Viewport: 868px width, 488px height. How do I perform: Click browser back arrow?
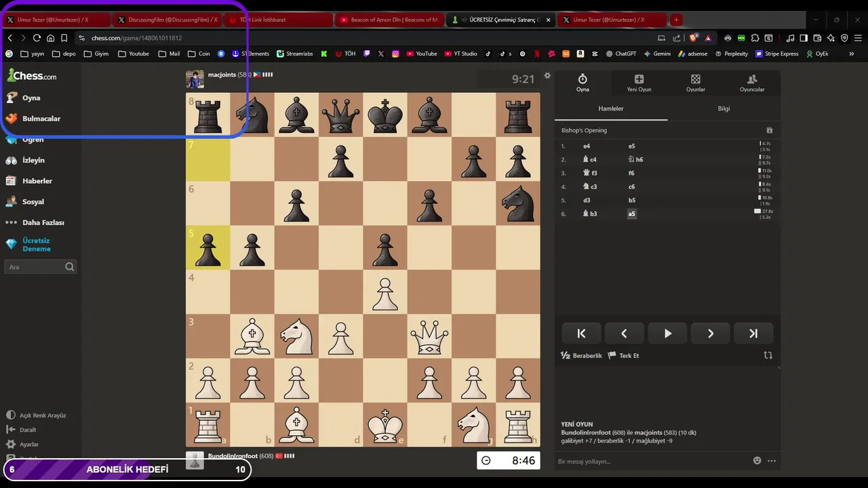pos(10,38)
